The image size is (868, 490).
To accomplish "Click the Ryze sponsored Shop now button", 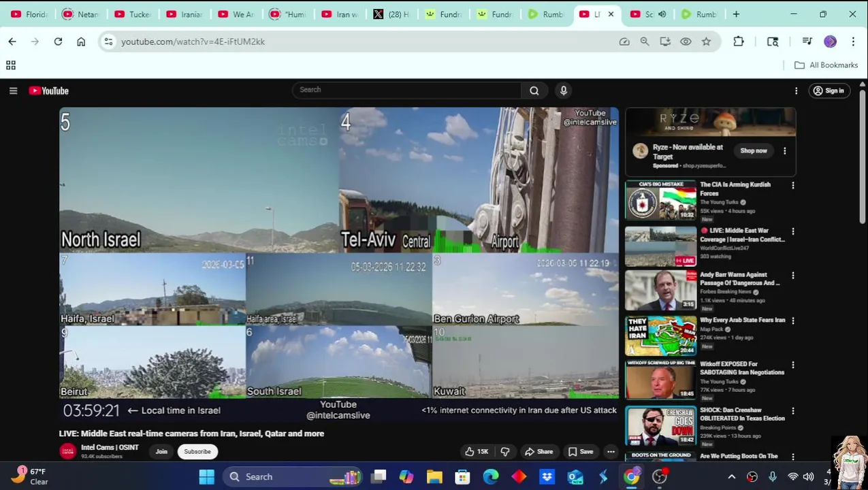I will click(754, 150).
